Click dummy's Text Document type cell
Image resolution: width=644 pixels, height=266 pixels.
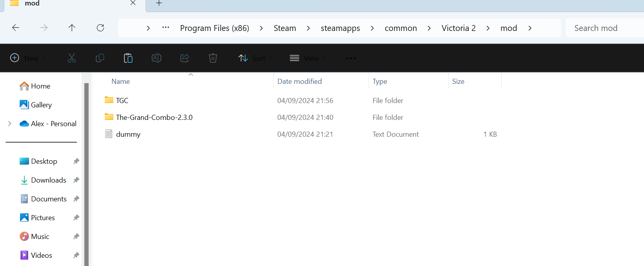point(396,134)
